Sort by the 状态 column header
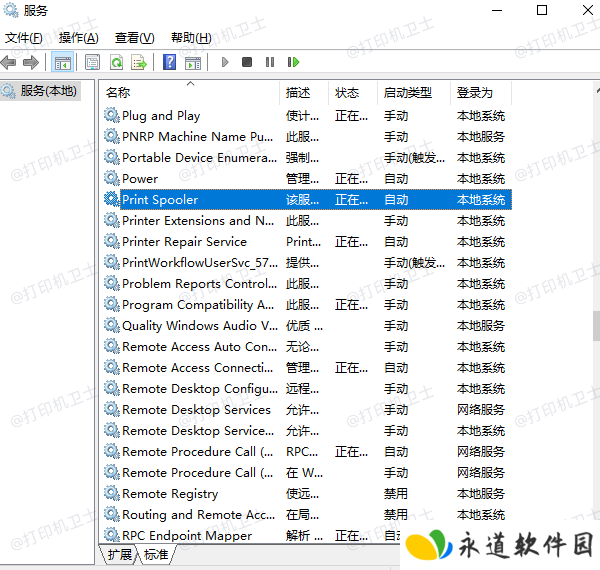Viewport: 600px width, 570px height. tap(353, 93)
